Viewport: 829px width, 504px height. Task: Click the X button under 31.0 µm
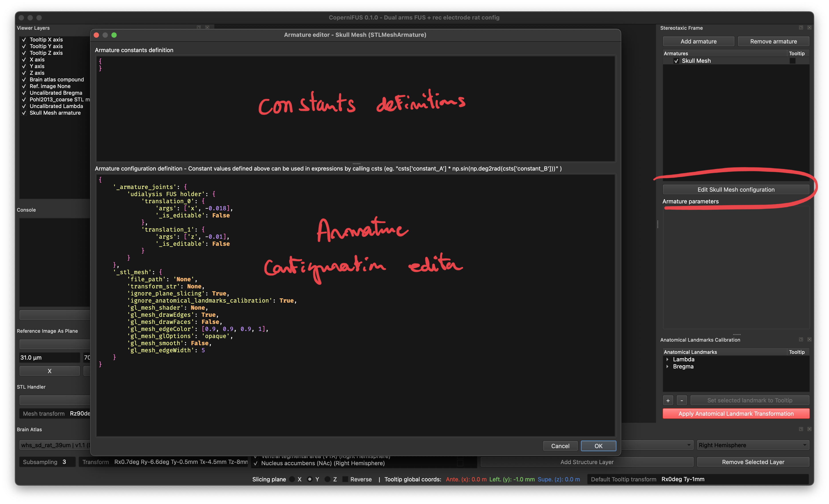pos(49,371)
